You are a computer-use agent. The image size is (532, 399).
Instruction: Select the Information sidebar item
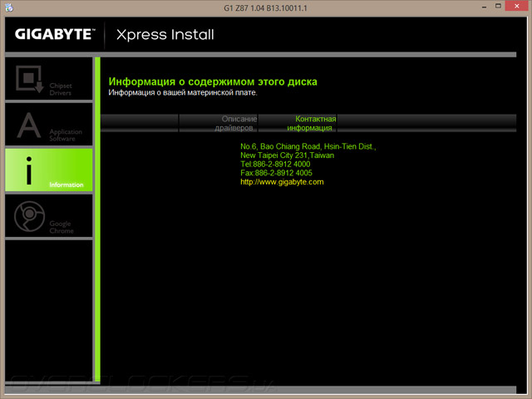(x=49, y=170)
